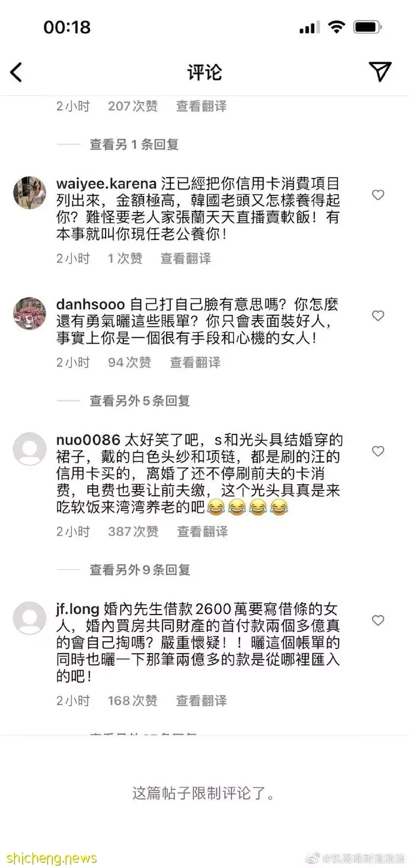Open the share paper-plane icon
This screenshot has height=868, width=409.
[380, 72]
